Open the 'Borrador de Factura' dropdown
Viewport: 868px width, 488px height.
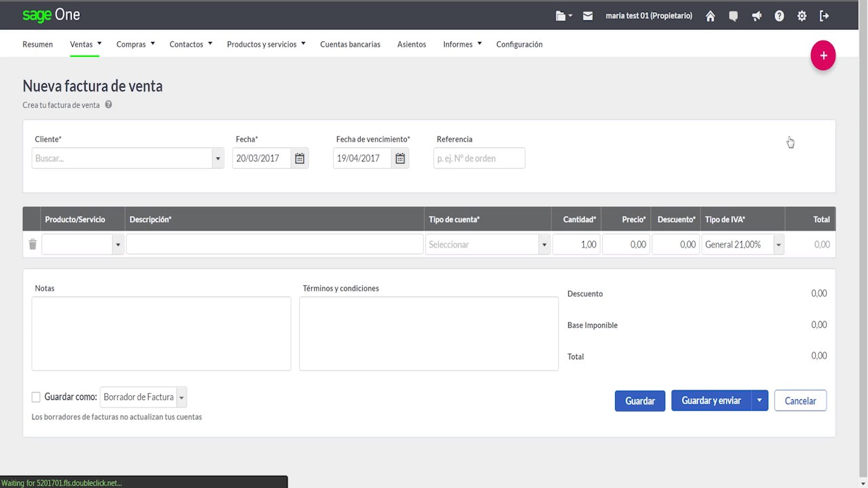coord(143,397)
